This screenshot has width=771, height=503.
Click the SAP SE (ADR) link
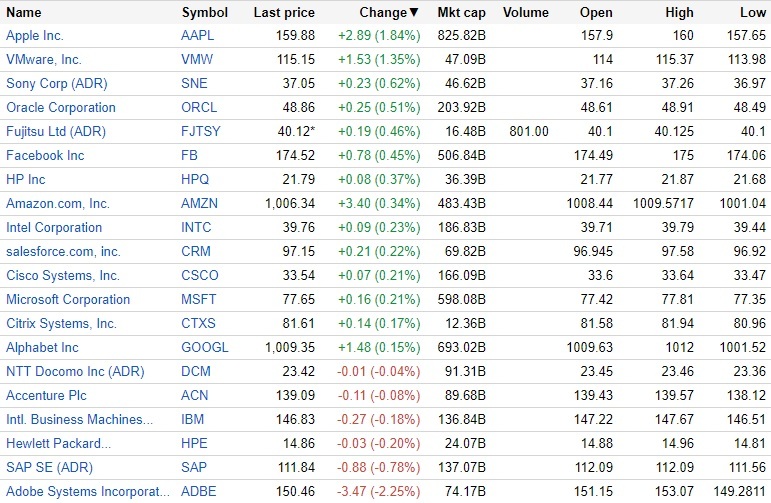tap(49, 468)
